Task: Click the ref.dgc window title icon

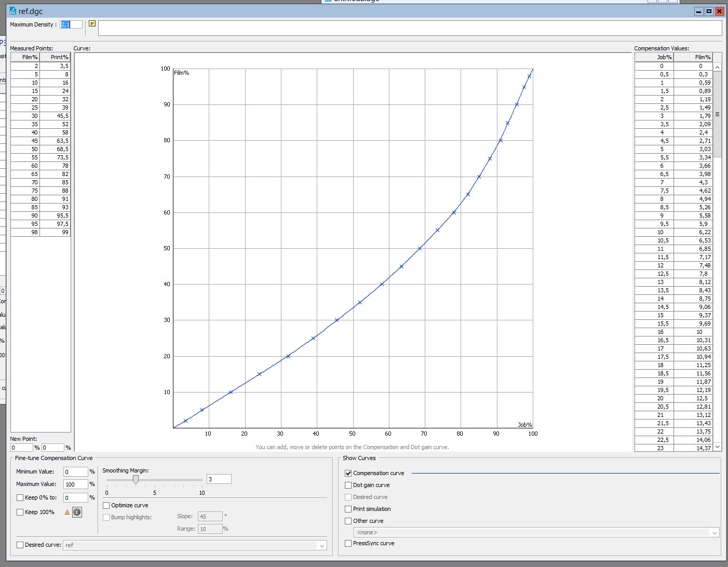Action: pyautogui.click(x=13, y=11)
